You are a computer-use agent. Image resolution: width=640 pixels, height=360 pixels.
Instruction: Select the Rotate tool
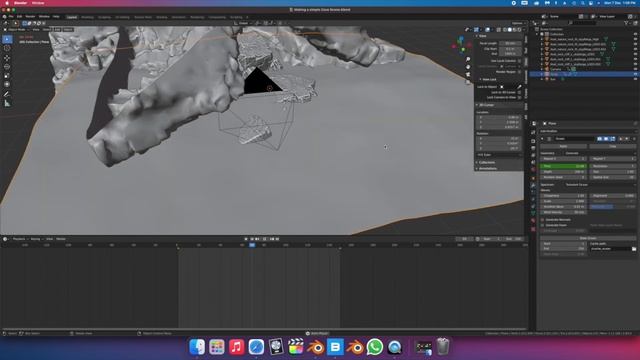click(7, 67)
